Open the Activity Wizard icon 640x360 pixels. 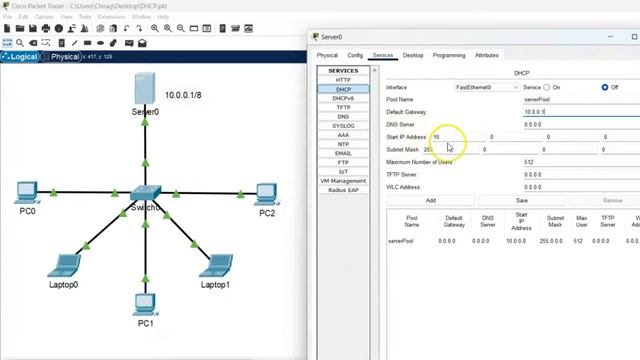[84, 29]
